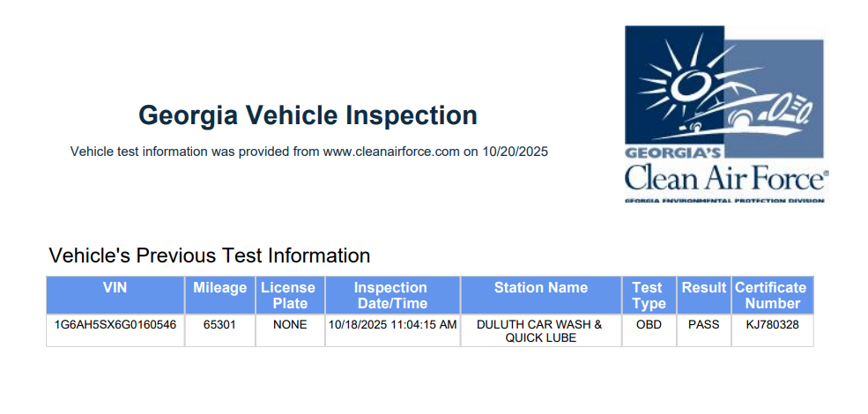
Task: Click the VIN value 1G6AH5SX6G0160546
Action: point(115,324)
